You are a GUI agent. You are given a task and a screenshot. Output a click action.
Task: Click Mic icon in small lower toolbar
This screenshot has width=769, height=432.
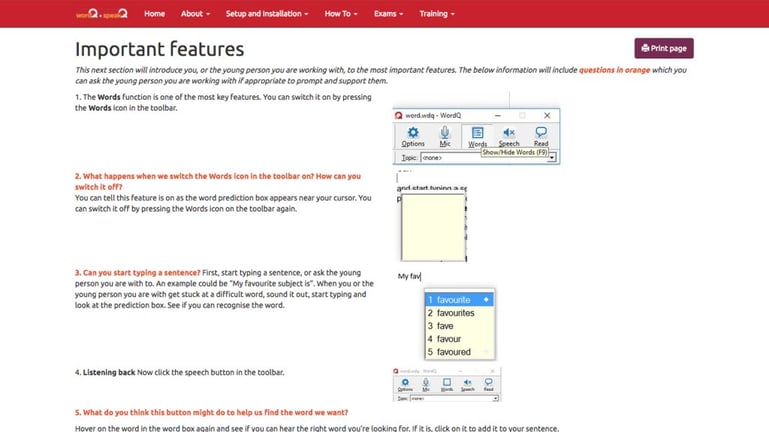pos(426,384)
